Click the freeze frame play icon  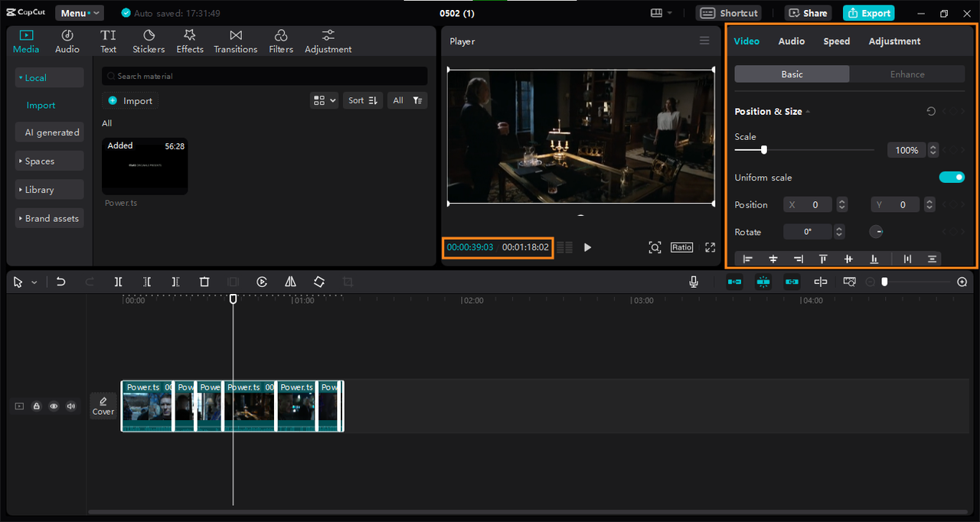pyautogui.click(x=262, y=282)
